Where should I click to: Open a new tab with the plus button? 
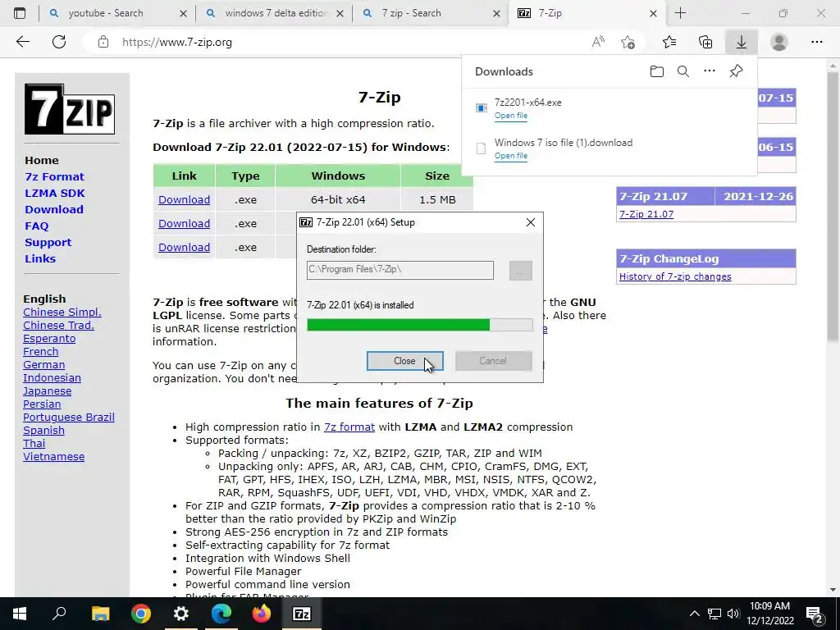click(x=680, y=13)
